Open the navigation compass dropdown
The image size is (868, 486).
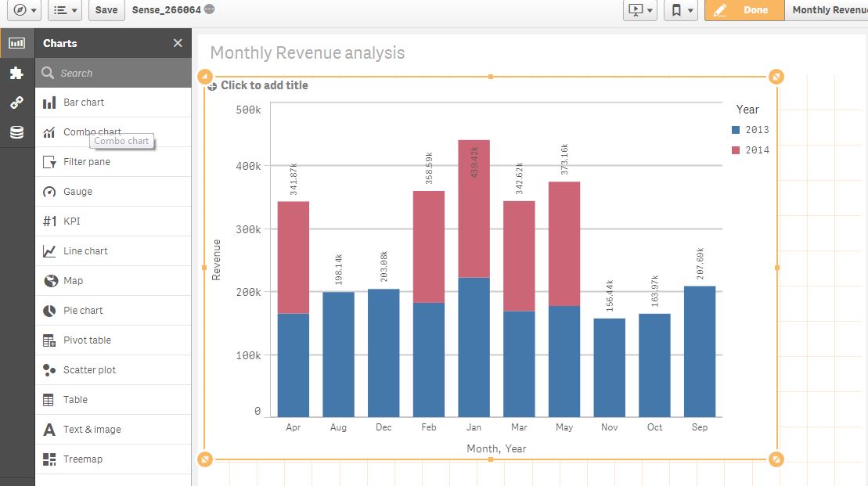pyautogui.click(x=23, y=11)
